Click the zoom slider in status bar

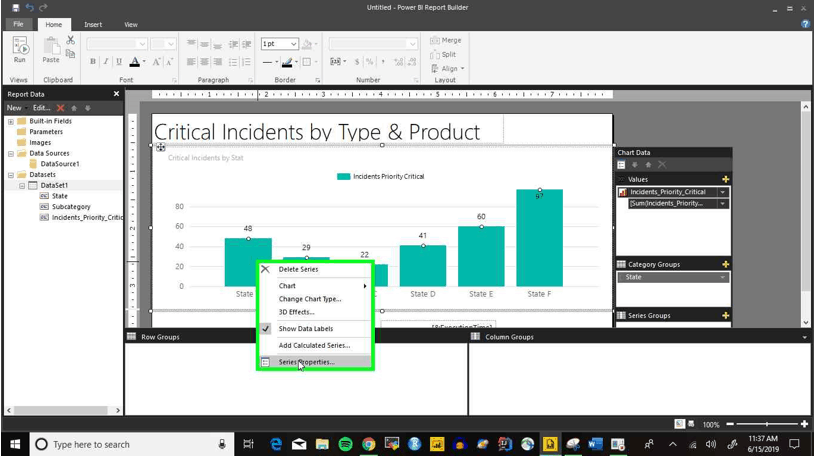767,424
